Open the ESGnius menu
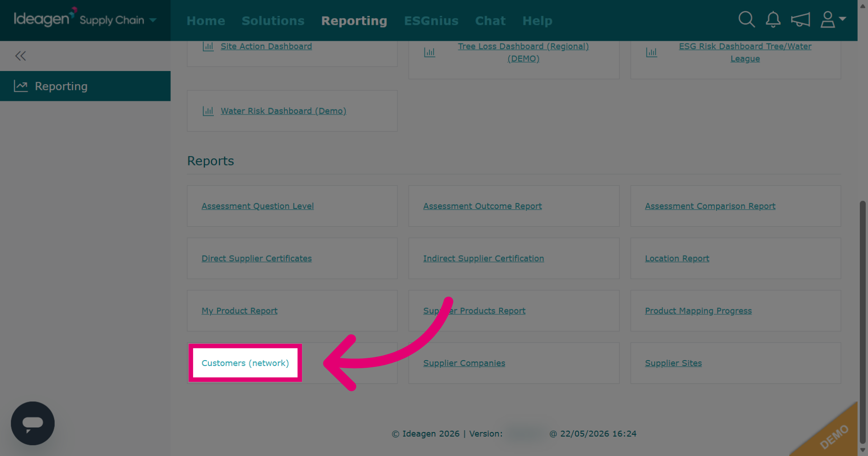The width and height of the screenshot is (868, 456). (431, 21)
